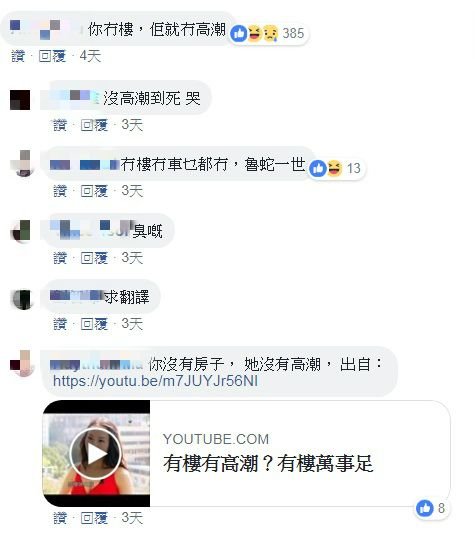Image resolution: width=475 pixels, height=533 pixels.
Task: Click the laughing emoji on the 385 comment
Action: point(254,33)
